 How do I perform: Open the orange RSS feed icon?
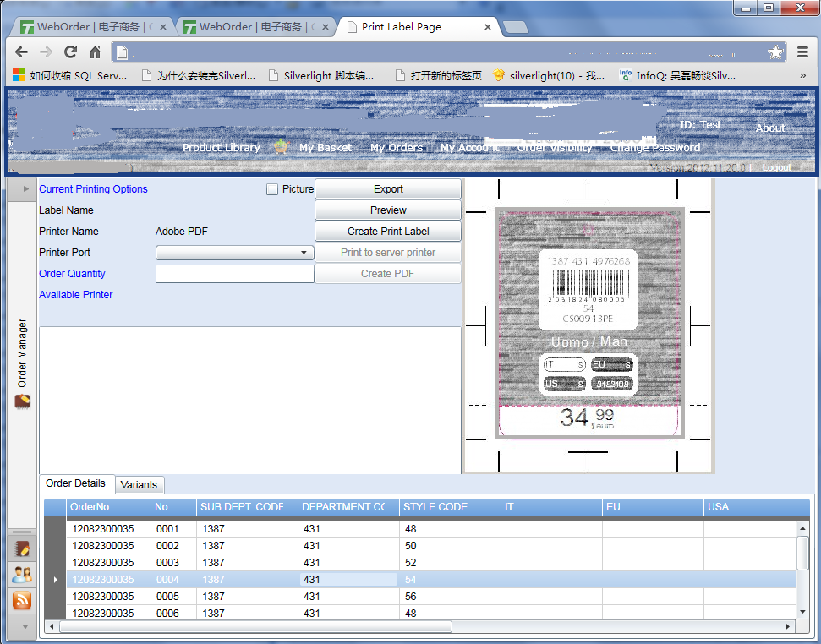coord(22,600)
